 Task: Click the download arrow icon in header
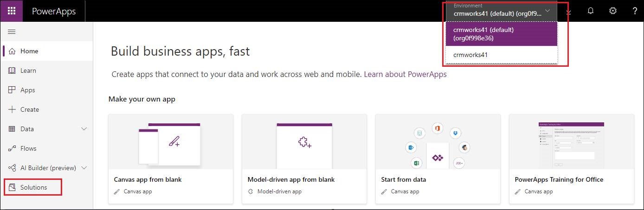pyautogui.click(x=568, y=12)
